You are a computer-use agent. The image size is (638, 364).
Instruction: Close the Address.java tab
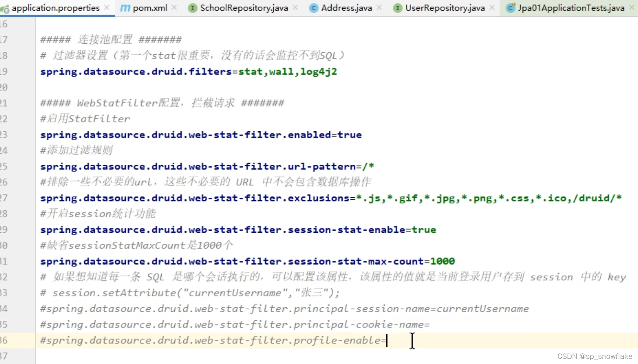pos(379,7)
